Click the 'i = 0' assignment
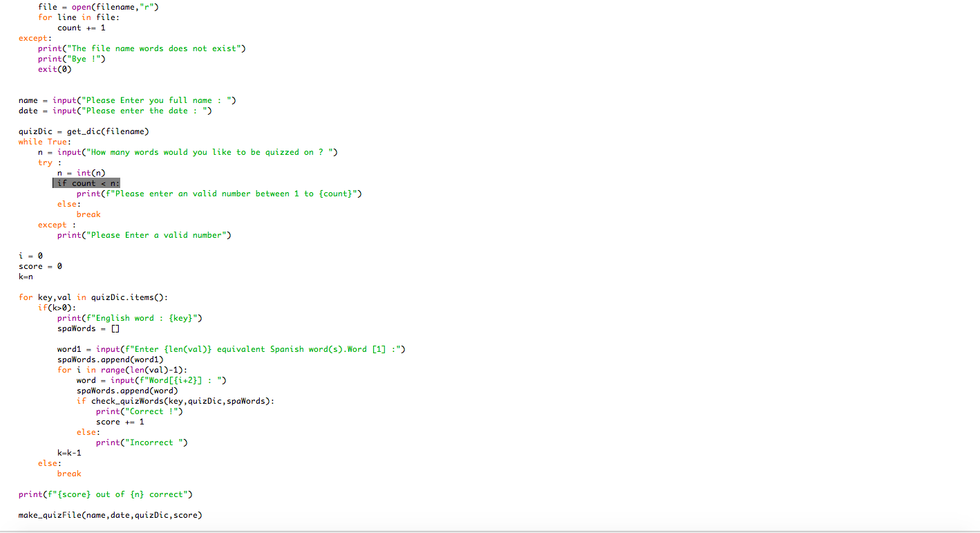Viewport: 980px width, 533px height. 30,256
